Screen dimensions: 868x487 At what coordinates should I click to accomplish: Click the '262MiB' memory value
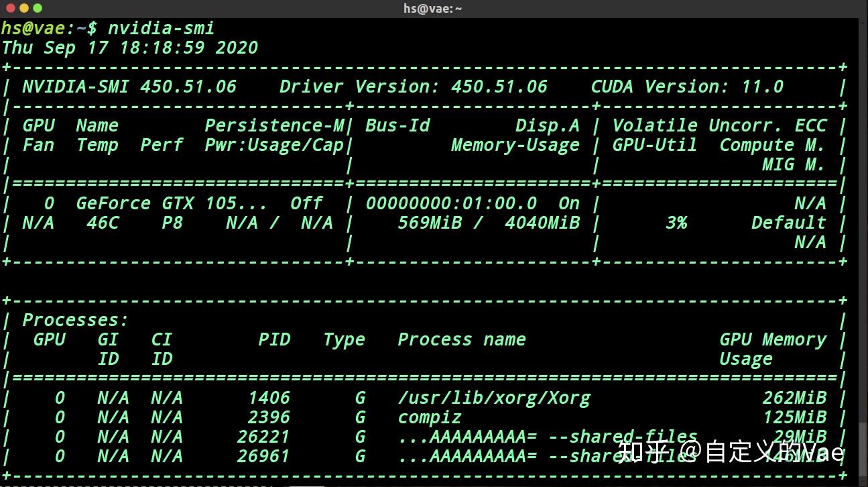tap(794, 398)
